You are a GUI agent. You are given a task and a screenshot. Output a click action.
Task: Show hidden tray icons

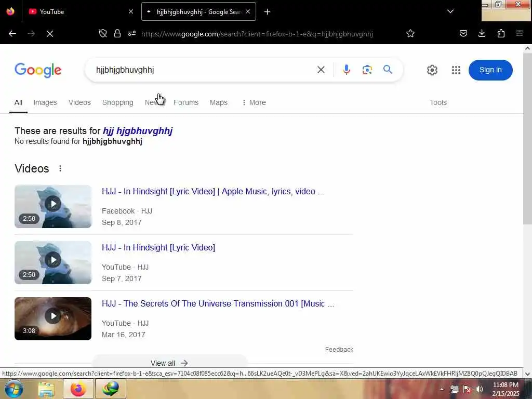(x=442, y=389)
